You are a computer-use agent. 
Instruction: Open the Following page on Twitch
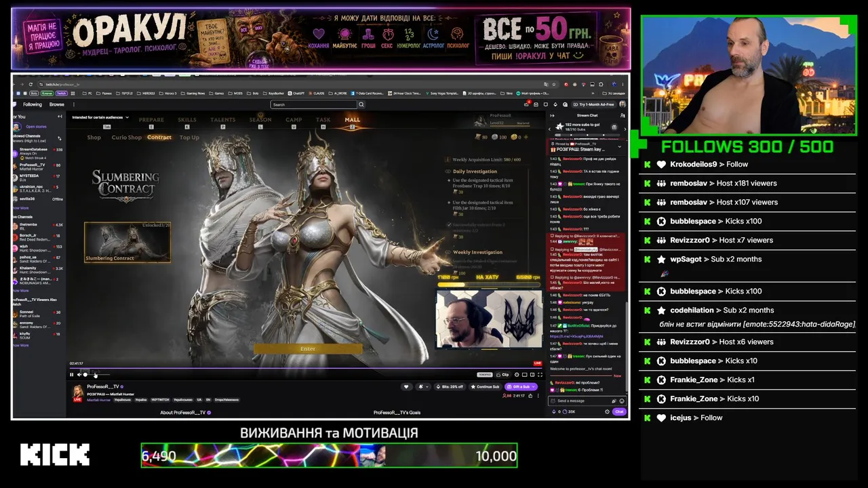point(33,104)
